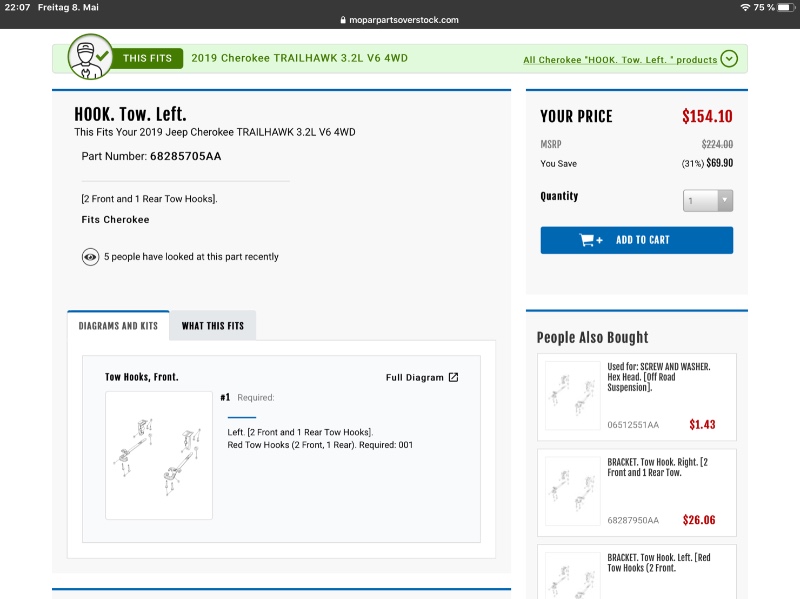
Task: Click the cart icon in Add to Cart
Action: [x=591, y=240]
